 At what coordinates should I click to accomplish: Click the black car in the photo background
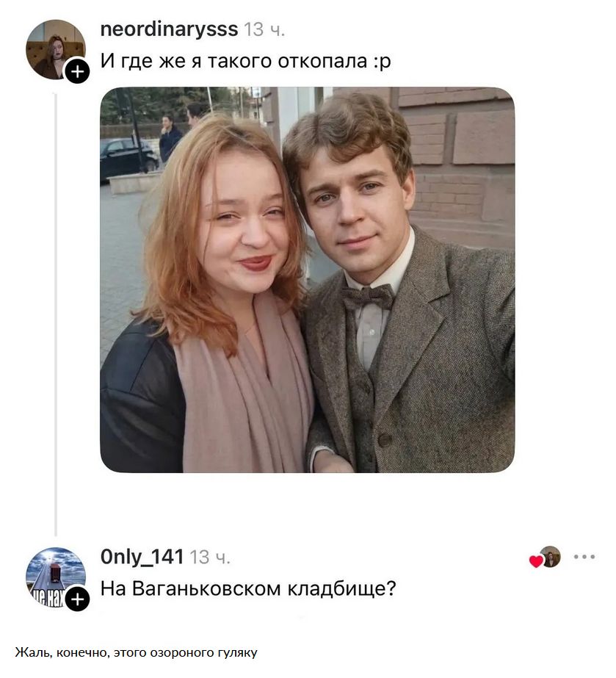[x=128, y=158]
